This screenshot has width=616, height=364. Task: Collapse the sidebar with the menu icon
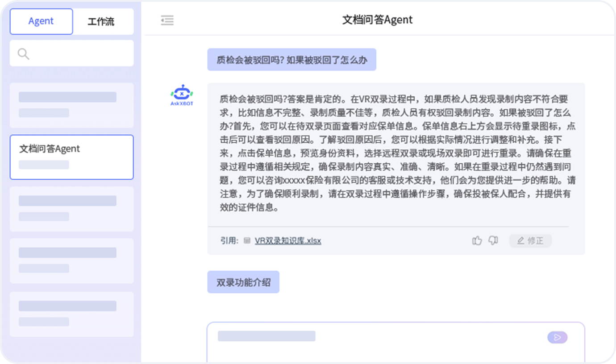[167, 20]
